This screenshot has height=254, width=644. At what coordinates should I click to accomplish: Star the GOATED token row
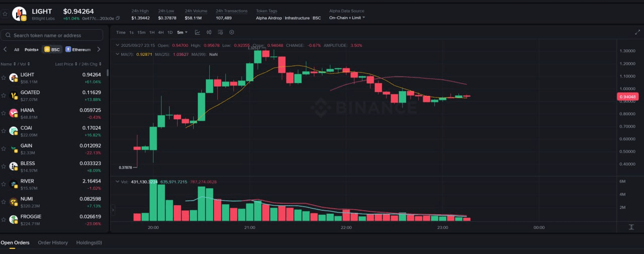coord(4,96)
